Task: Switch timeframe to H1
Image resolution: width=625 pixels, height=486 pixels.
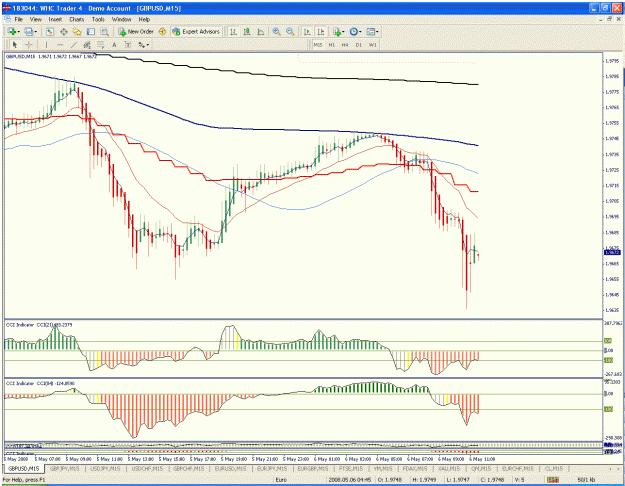Action: click(332, 45)
